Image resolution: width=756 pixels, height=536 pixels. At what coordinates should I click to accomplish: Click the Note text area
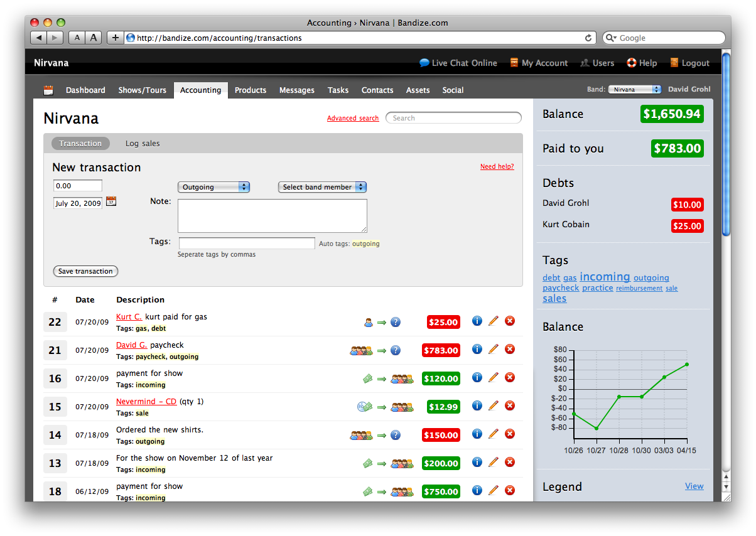[x=273, y=216]
